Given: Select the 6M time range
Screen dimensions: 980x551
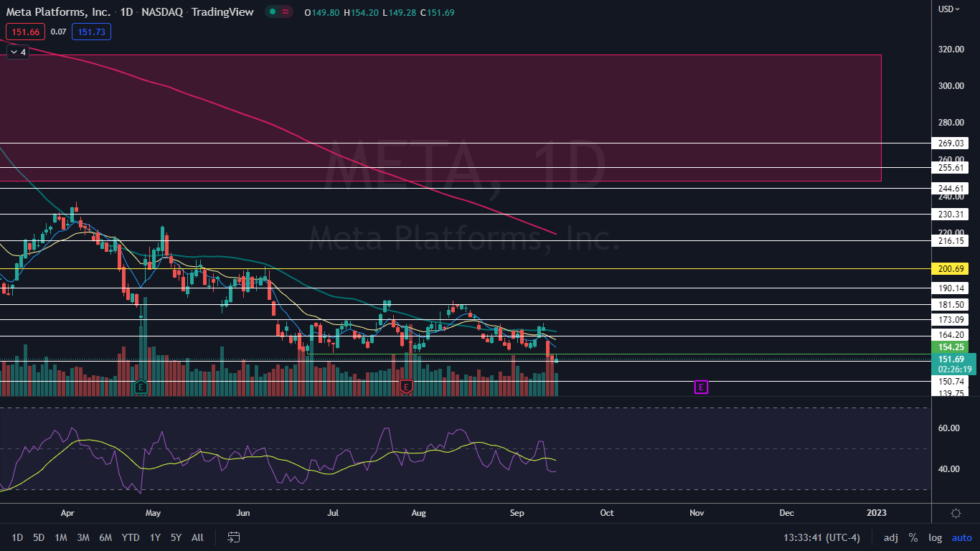Looking at the screenshot, I should (x=105, y=537).
